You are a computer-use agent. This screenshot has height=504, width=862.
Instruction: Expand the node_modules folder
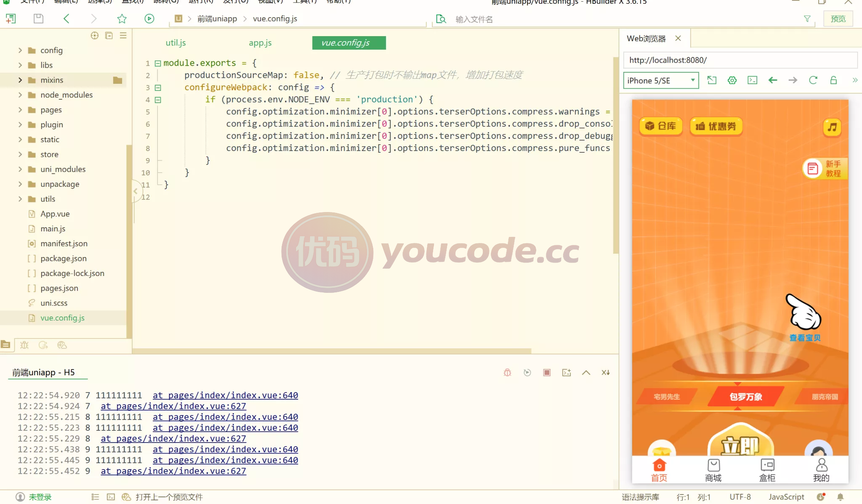[x=20, y=95]
